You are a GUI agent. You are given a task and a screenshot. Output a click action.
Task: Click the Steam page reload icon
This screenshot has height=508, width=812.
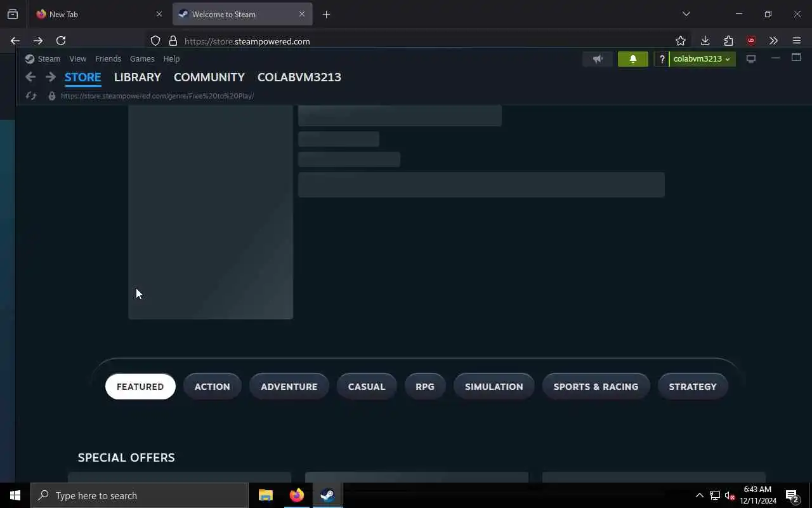click(x=30, y=96)
